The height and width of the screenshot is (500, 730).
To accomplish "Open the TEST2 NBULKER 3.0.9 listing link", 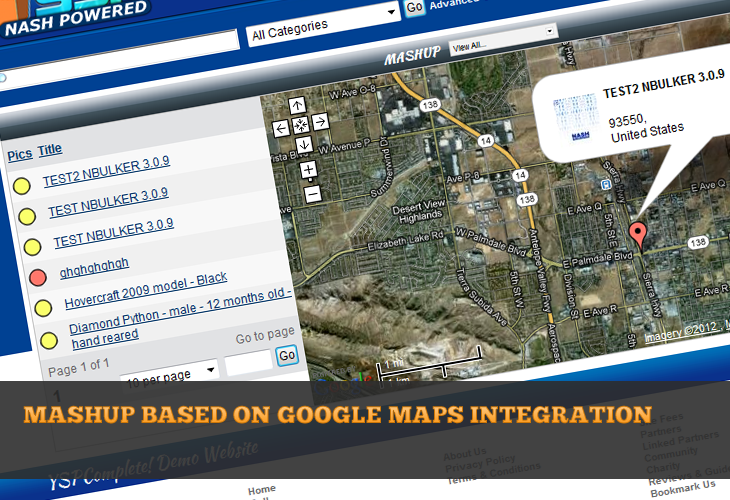I will (x=107, y=171).
